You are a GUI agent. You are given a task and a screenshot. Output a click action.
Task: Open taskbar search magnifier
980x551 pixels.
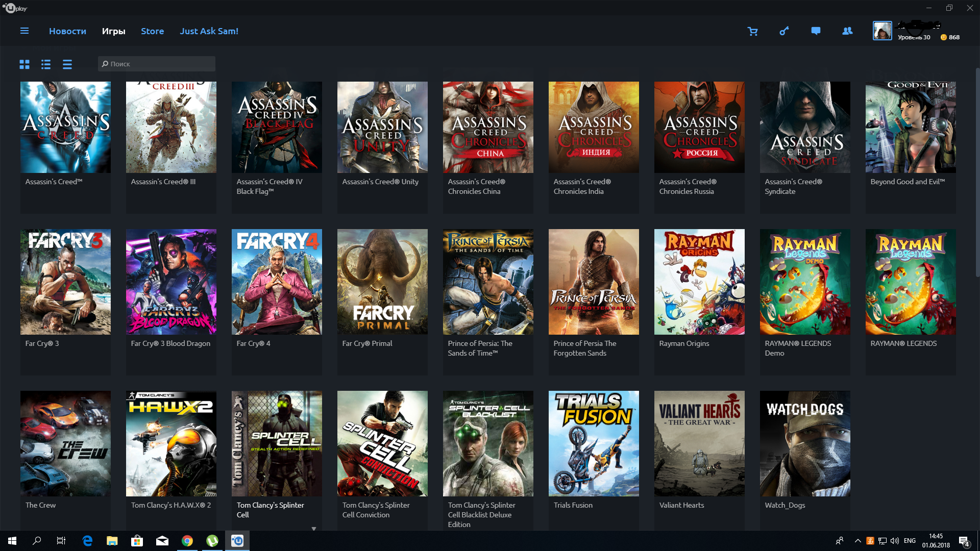37,541
